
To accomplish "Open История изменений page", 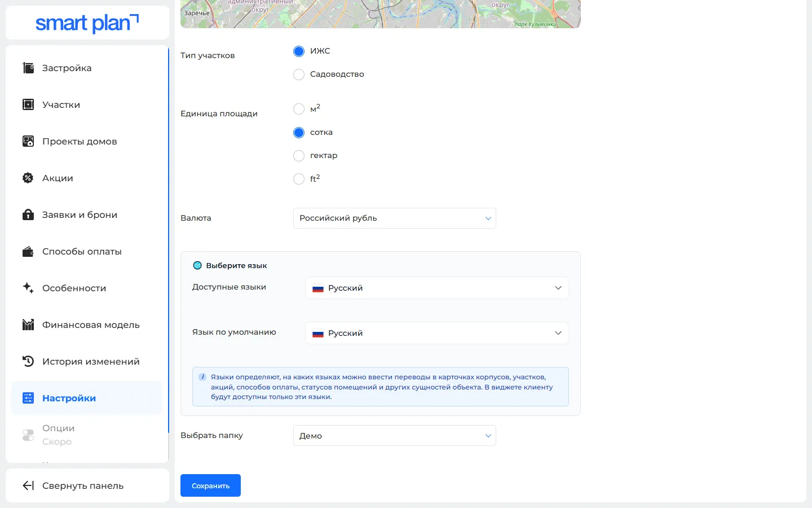I will click(x=87, y=362).
